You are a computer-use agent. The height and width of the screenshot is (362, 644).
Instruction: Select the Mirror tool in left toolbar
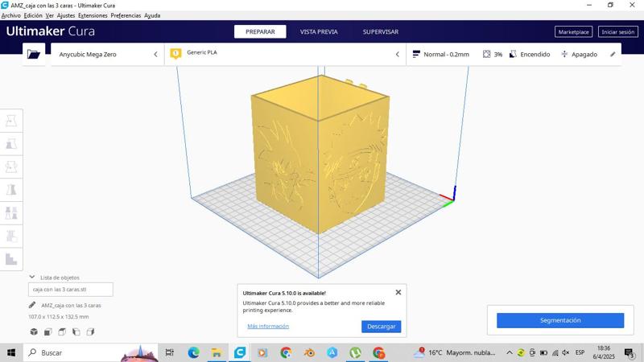(11, 190)
